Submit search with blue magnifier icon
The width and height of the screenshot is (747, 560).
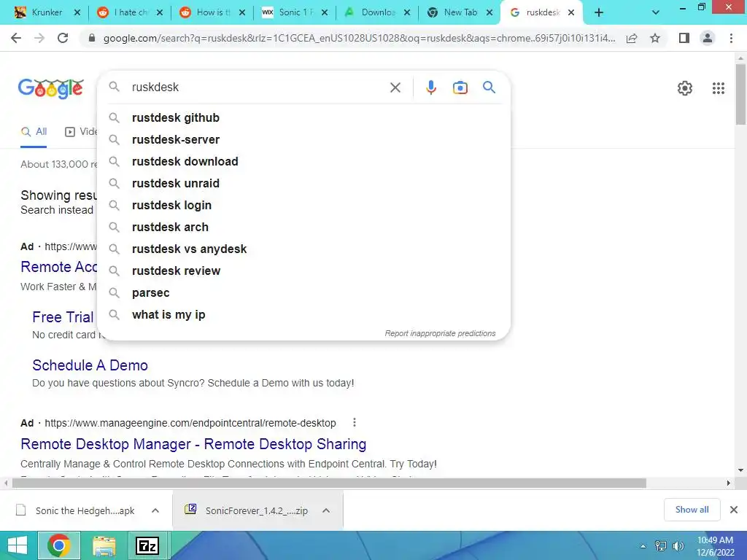tap(489, 87)
